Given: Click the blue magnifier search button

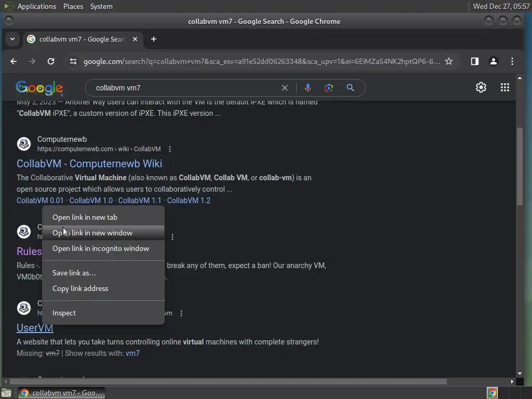Looking at the screenshot, I should [351, 88].
